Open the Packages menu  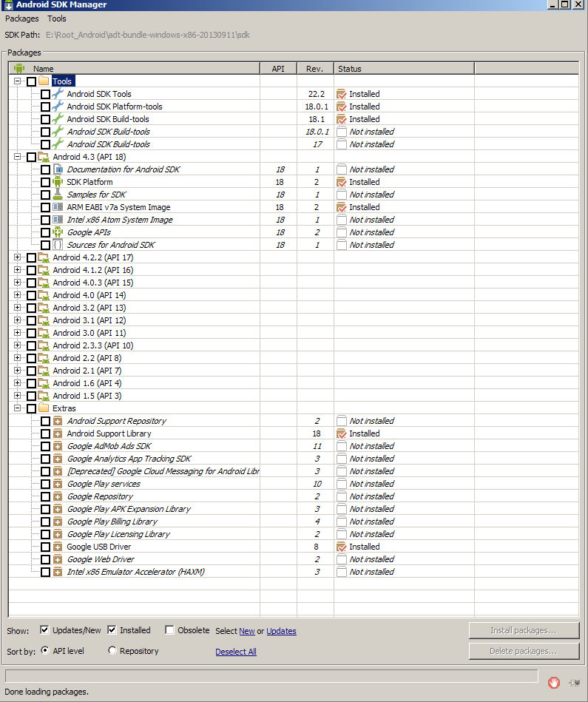(21, 18)
